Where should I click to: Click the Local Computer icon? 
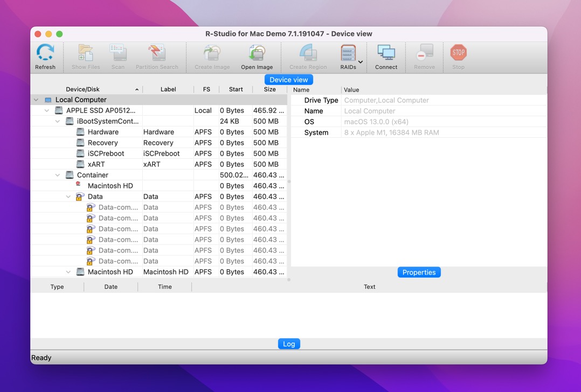(x=48, y=100)
